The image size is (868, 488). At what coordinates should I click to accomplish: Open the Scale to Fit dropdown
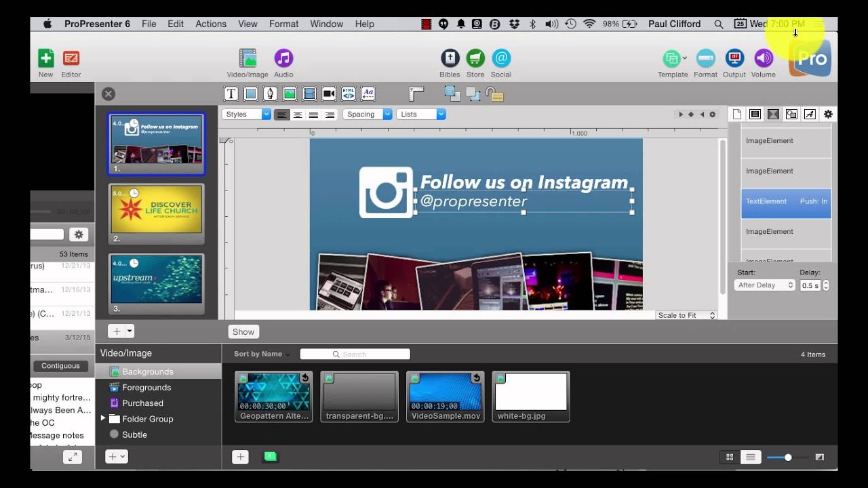click(686, 315)
